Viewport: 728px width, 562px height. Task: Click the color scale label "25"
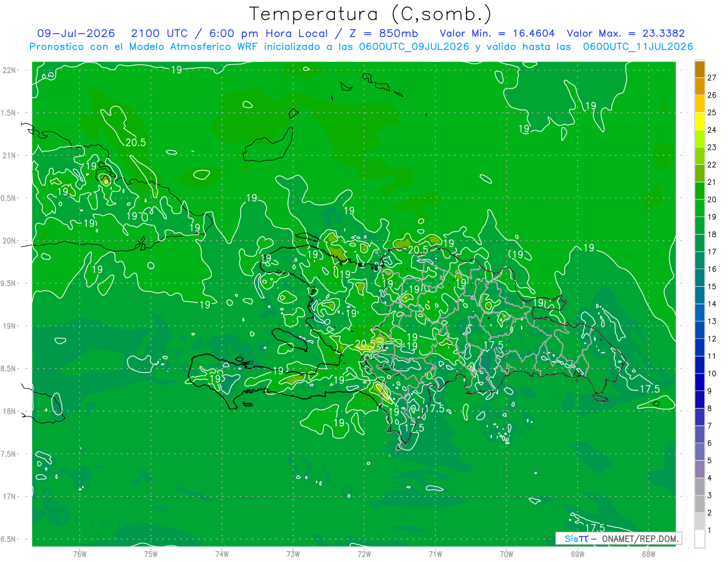(712, 113)
